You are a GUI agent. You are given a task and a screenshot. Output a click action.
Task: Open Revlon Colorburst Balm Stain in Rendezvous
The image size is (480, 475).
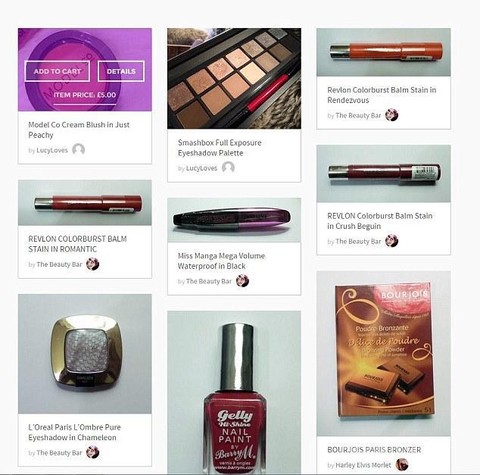coord(382,95)
